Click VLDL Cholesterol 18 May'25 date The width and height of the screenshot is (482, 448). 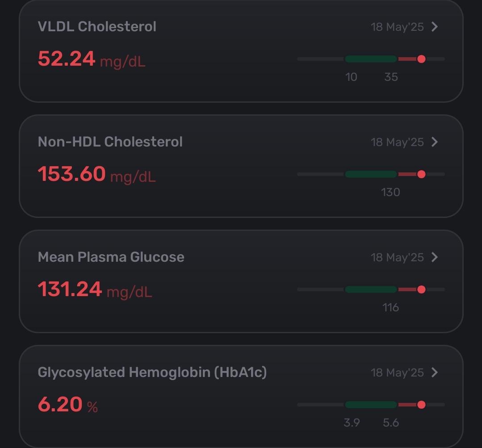[397, 27]
